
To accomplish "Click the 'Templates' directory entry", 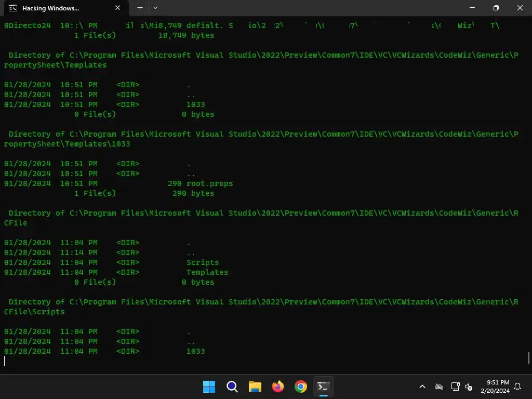I will [x=207, y=272].
